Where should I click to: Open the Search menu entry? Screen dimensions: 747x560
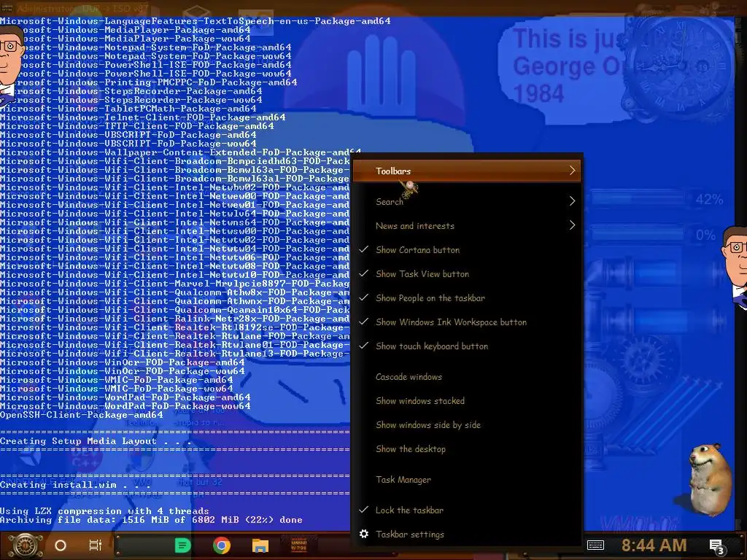(467, 201)
